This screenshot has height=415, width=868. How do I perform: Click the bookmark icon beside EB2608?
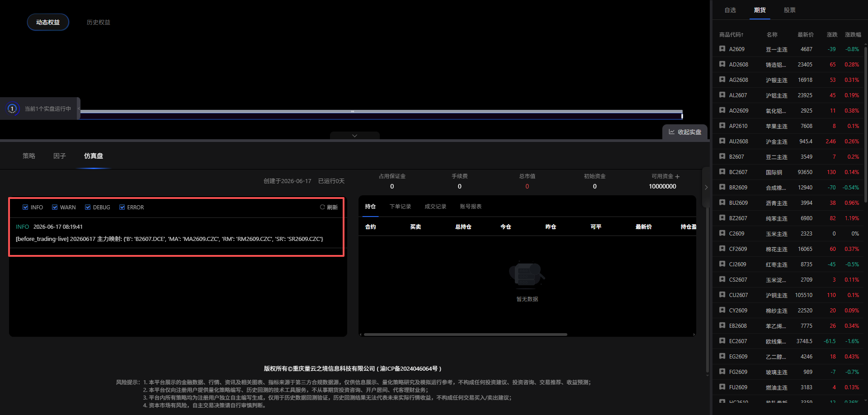coord(722,325)
